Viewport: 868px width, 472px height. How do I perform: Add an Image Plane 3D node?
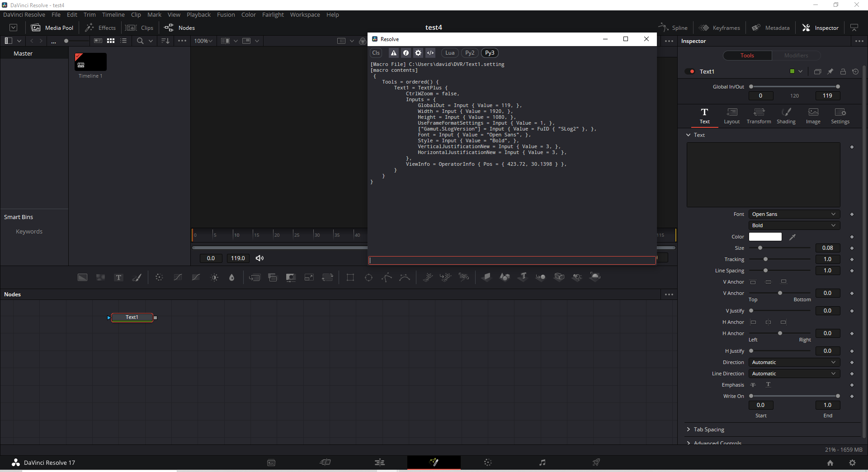coord(486,277)
